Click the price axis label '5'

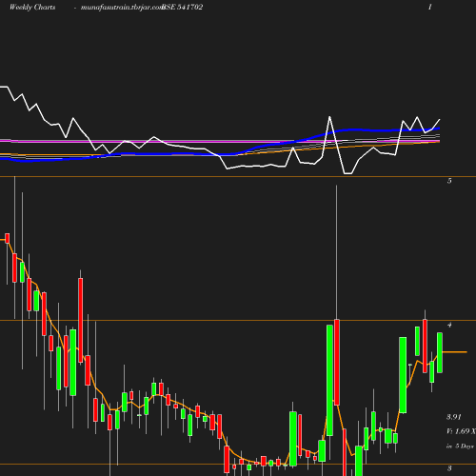(x=449, y=181)
